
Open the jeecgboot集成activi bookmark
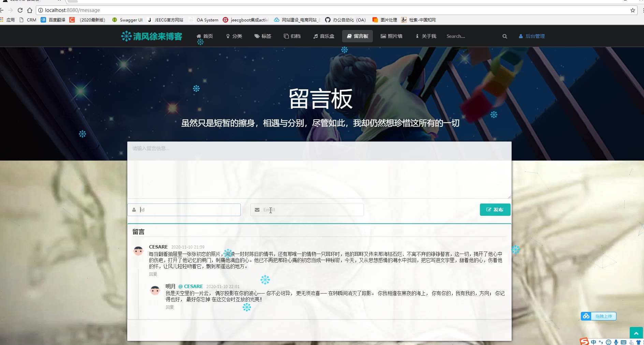point(246,20)
